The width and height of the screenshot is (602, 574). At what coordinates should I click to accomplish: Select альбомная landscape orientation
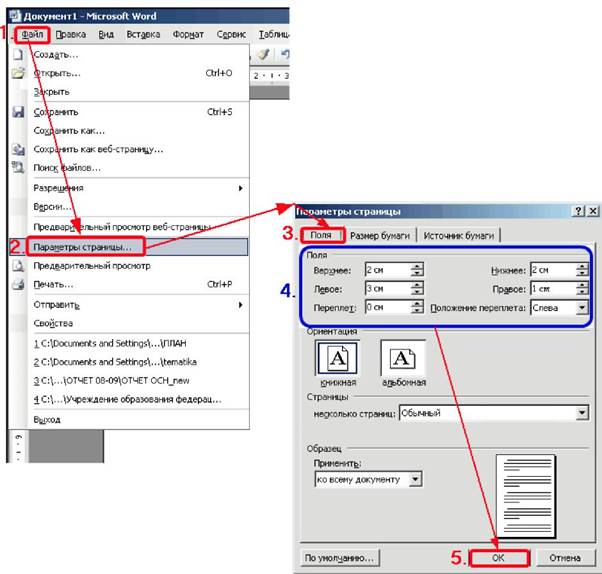point(403,359)
